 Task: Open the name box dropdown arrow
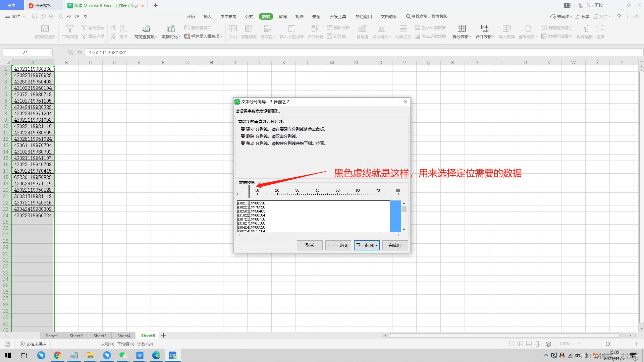pyautogui.click(x=51, y=52)
